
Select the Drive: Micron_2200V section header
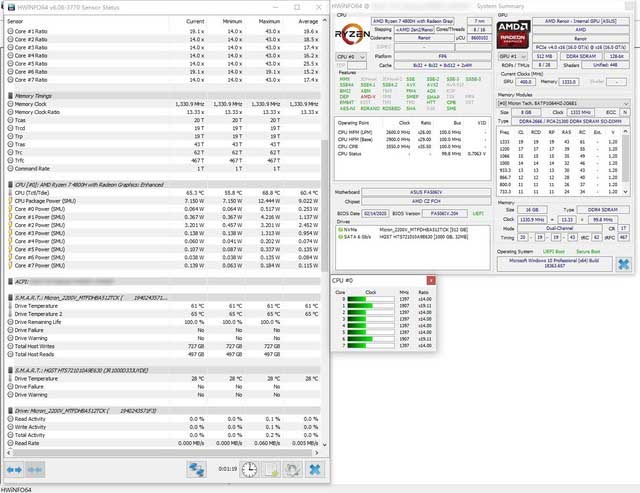click(164, 411)
